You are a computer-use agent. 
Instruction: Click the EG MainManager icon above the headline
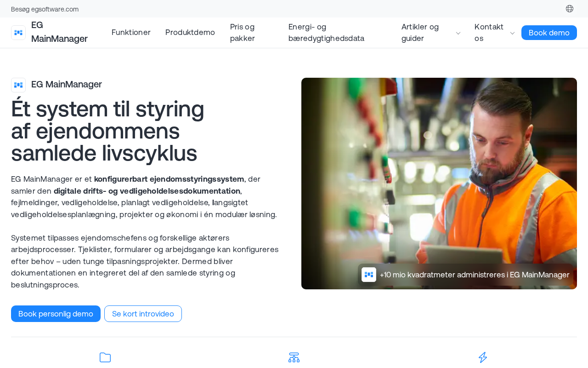click(18, 85)
